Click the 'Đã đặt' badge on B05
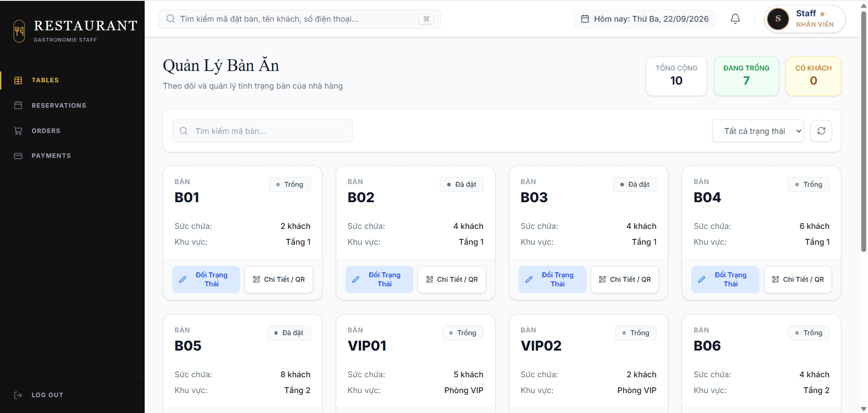The width and height of the screenshot is (868, 413). (x=289, y=333)
